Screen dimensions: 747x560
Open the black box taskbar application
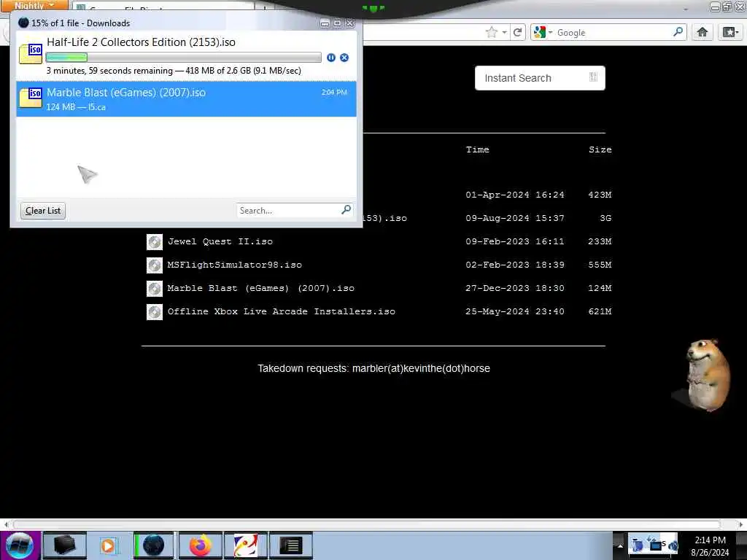pos(64,545)
